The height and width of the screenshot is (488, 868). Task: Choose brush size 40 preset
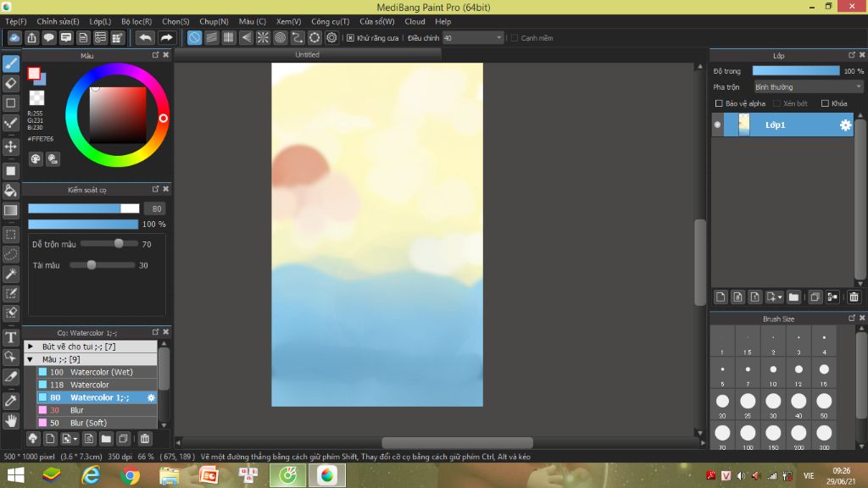798,406
